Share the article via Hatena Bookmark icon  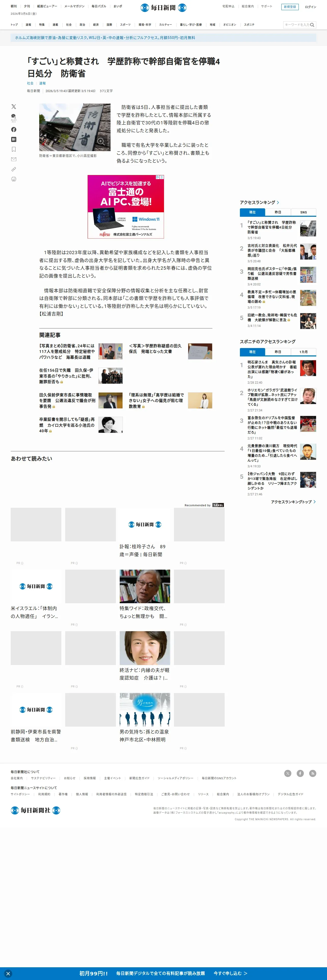pos(14,139)
